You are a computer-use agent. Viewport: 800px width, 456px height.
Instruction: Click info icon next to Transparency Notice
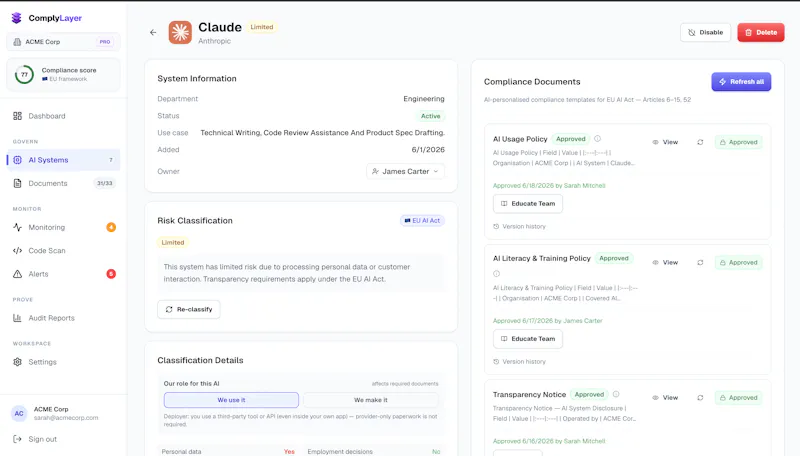(616, 394)
